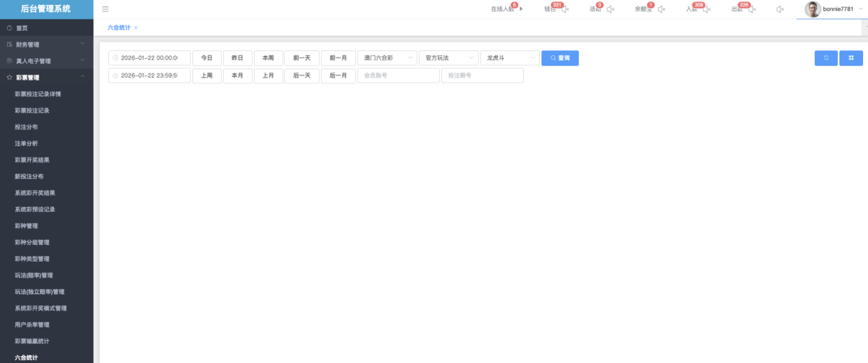Select 彩种管理 menu item
This screenshot has width=868, height=363.
click(x=27, y=226)
